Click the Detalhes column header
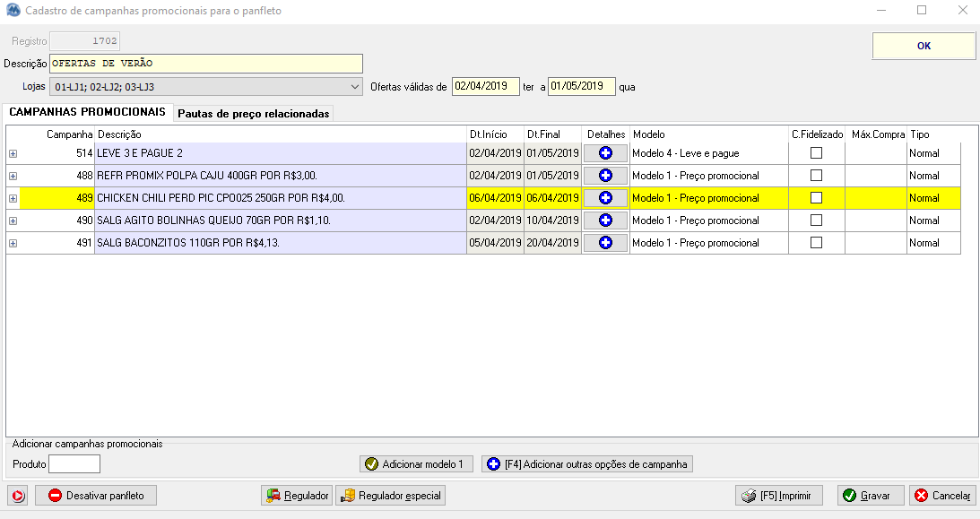 pos(605,134)
